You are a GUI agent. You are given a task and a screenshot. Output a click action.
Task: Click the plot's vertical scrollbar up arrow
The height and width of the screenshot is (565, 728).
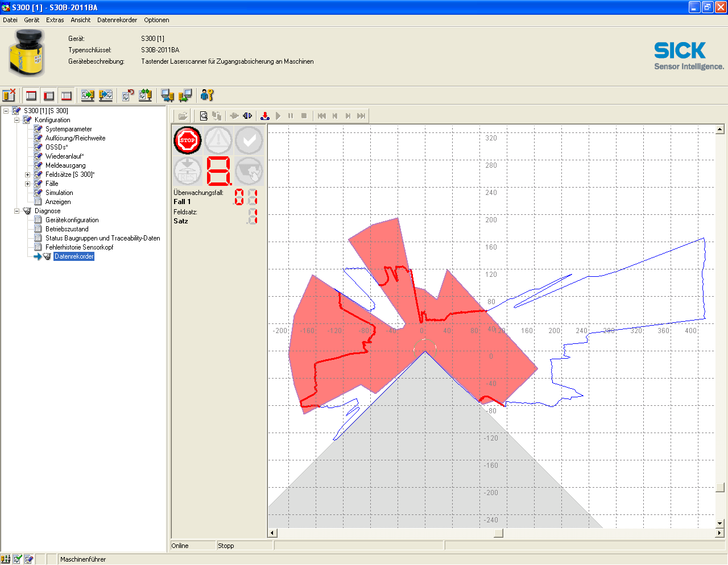[720, 130]
